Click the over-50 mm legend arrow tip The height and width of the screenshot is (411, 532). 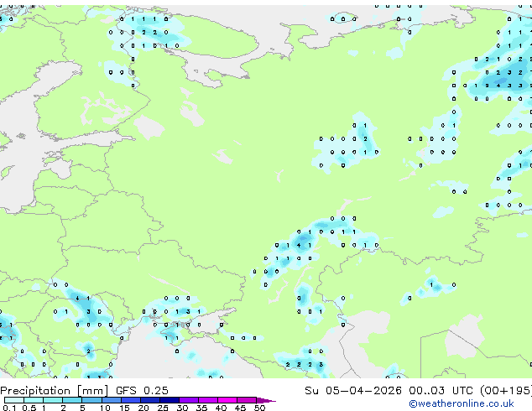pos(266,400)
